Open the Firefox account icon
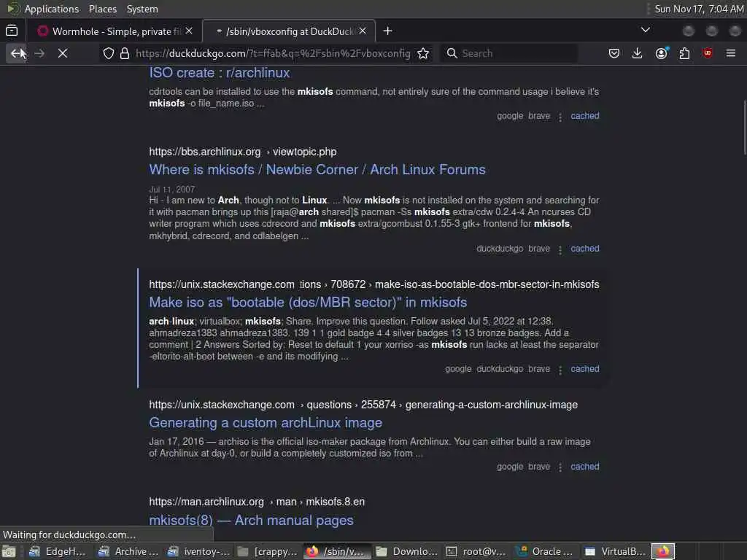 [661, 53]
